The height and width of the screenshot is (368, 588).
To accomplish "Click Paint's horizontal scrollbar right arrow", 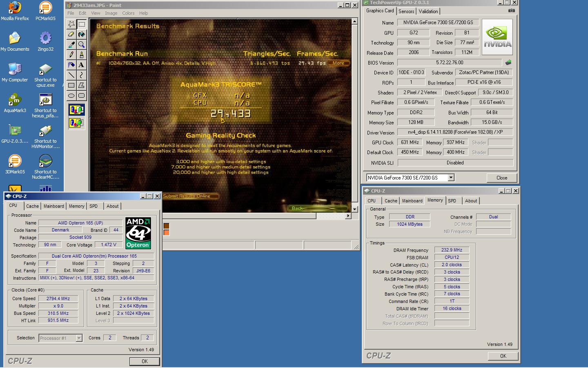I will tap(348, 215).
